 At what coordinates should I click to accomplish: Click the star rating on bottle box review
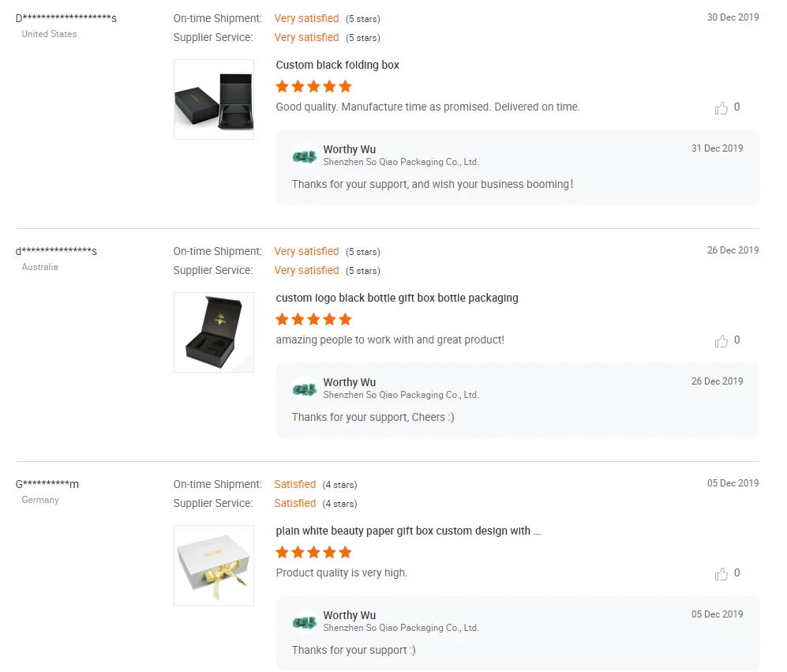(x=313, y=319)
